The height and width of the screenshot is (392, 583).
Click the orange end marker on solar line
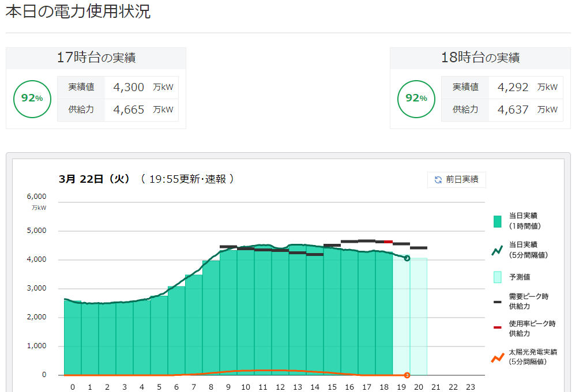pyautogui.click(x=407, y=375)
